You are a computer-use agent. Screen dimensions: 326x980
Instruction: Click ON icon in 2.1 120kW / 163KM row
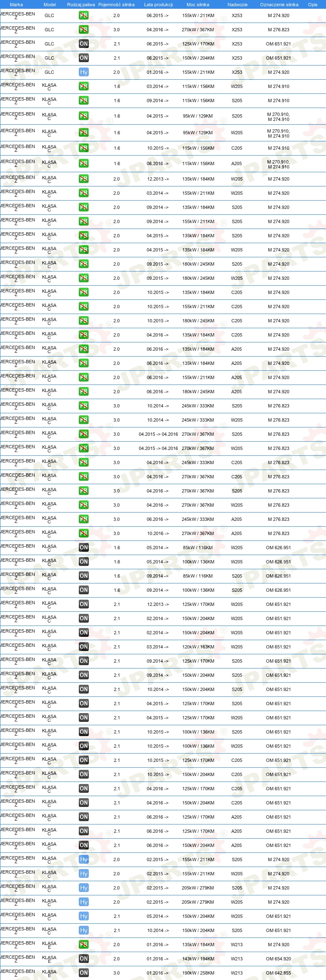84,647
